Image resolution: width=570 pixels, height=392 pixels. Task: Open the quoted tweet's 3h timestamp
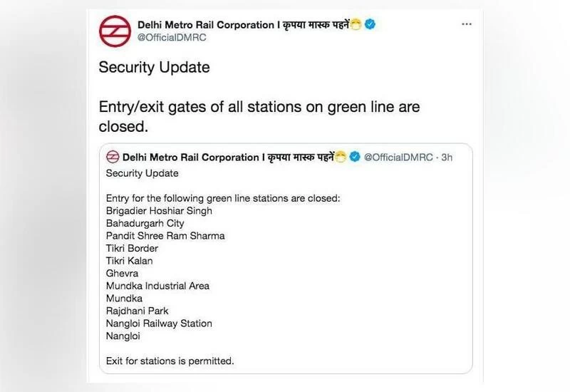tap(447, 157)
